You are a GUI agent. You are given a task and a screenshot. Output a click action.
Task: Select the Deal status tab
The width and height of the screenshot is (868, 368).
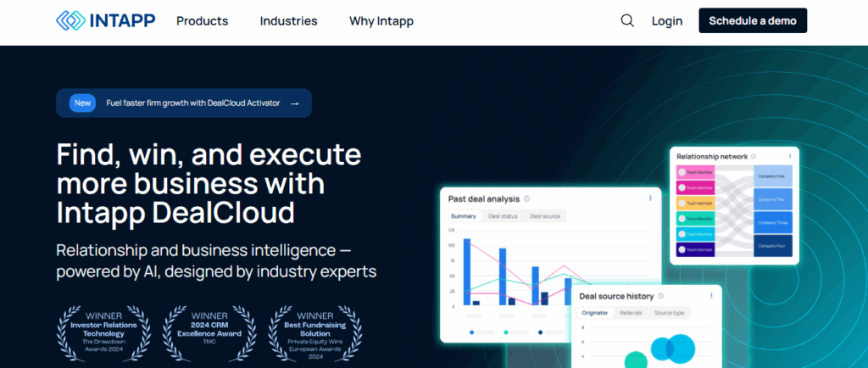[x=503, y=216]
